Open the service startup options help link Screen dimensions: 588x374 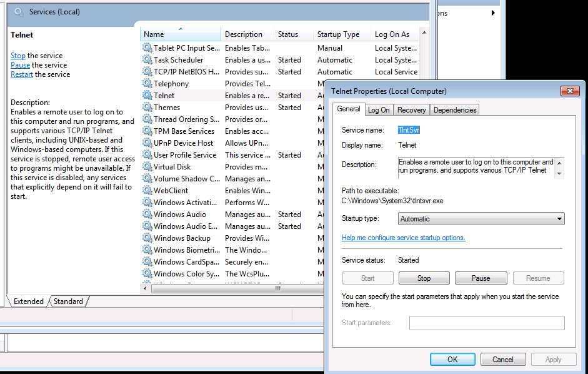point(403,238)
